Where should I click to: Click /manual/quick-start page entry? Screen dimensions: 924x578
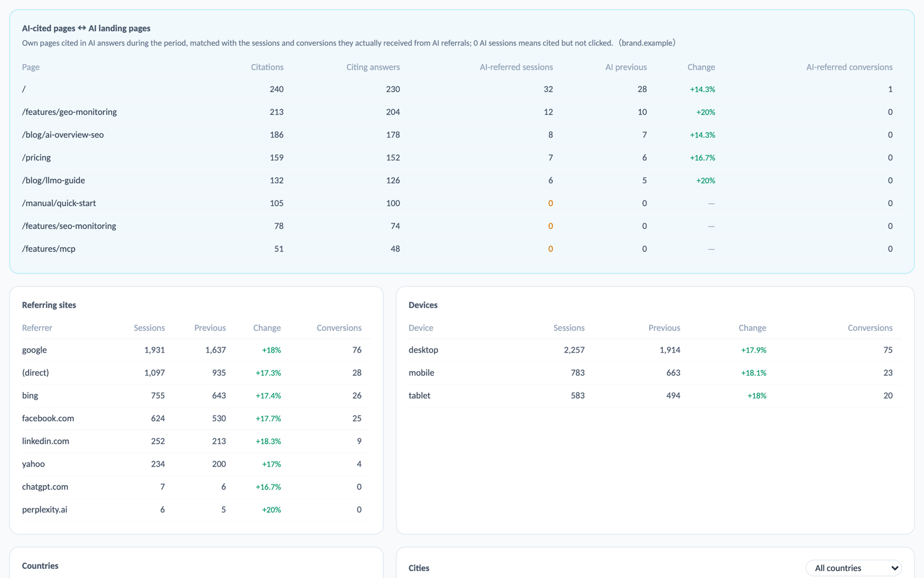[461, 203]
